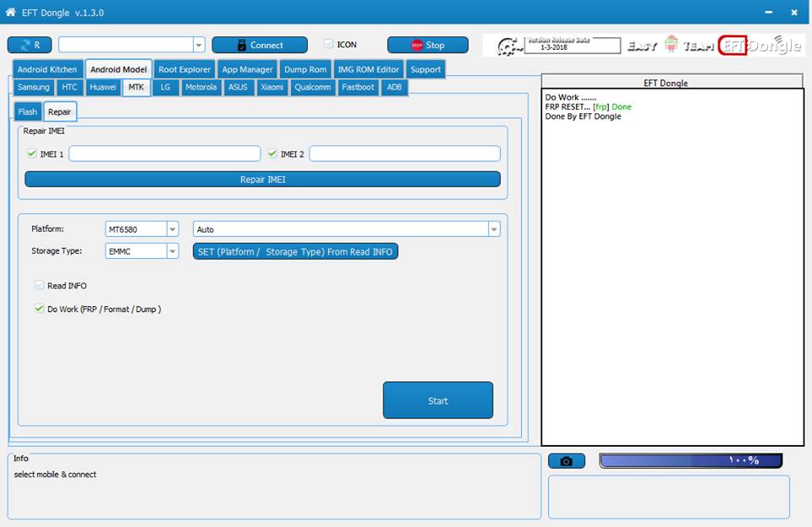The height and width of the screenshot is (527, 812).
Task: Uncheck Do Work (FRP / Format / Dump)
Action: click(x=39, y=309)
